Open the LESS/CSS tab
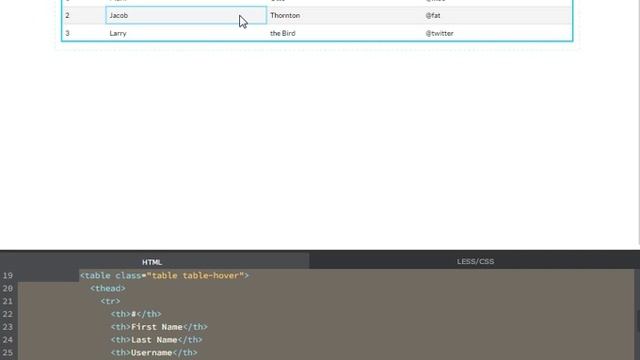 click(x=475, y=261)
